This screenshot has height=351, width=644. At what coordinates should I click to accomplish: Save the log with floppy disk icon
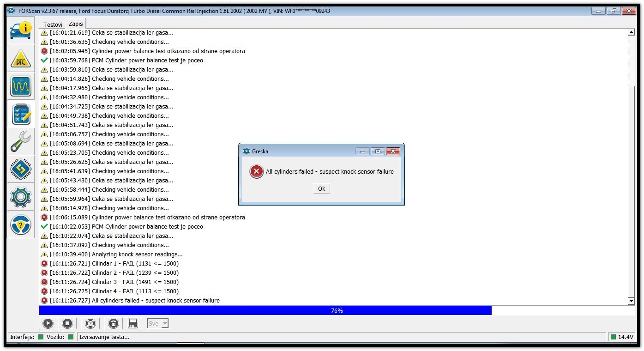(x=133, y=324)
